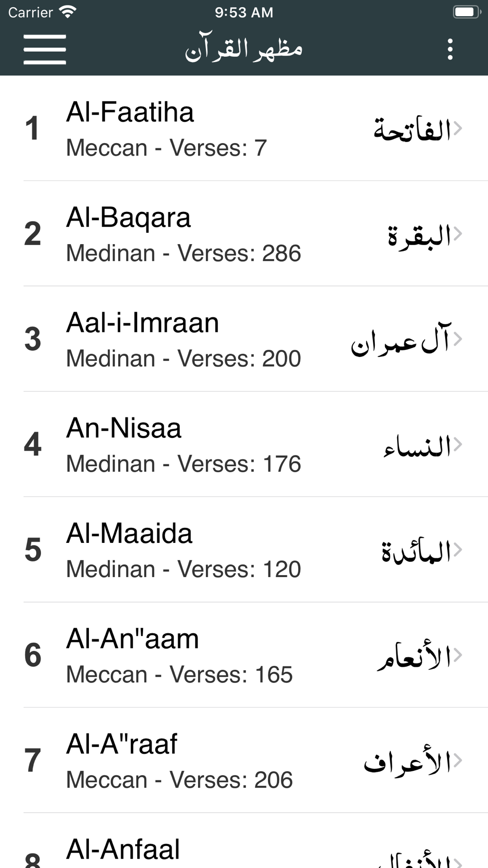Select An-Nisaa surah entry
Screen dimensions: 488x868
pos(244,444)
